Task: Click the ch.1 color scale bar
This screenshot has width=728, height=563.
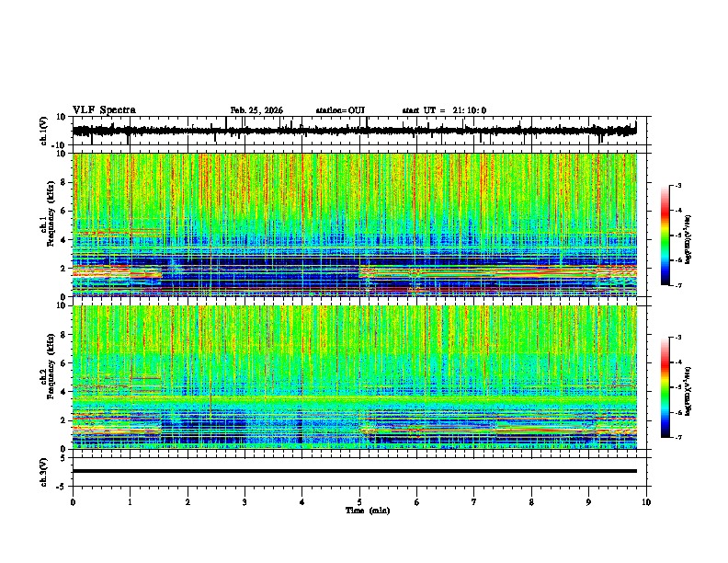Action: tap(665, 236)
